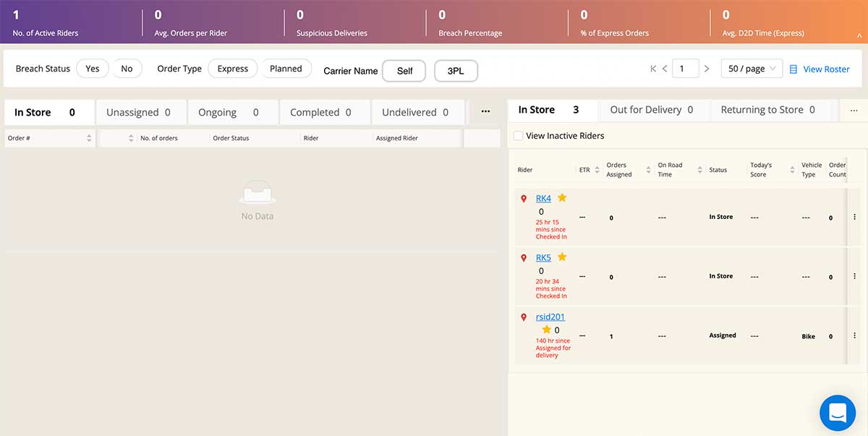Switch to orders In Store tab
This screenshot has width=868, height=436.
[x=50, y=113]
